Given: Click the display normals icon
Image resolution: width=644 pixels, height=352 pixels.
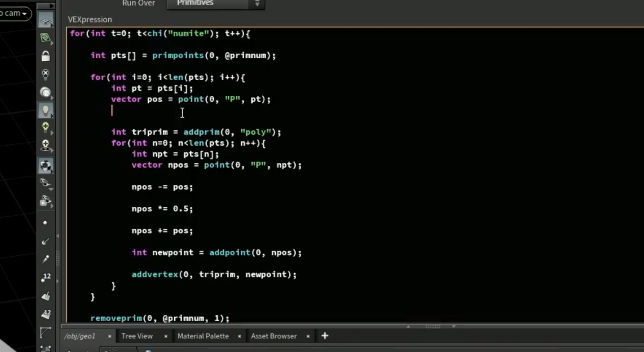Looking at the screenshot, I should 46,241.
